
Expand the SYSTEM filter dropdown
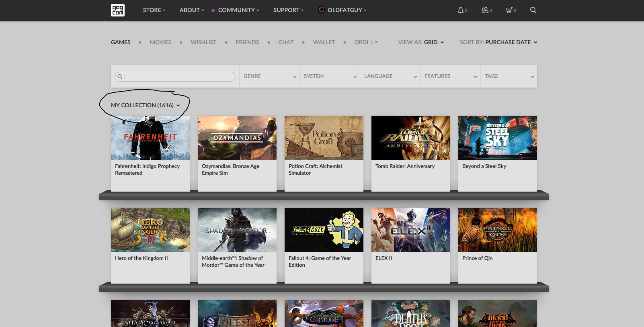330,76
